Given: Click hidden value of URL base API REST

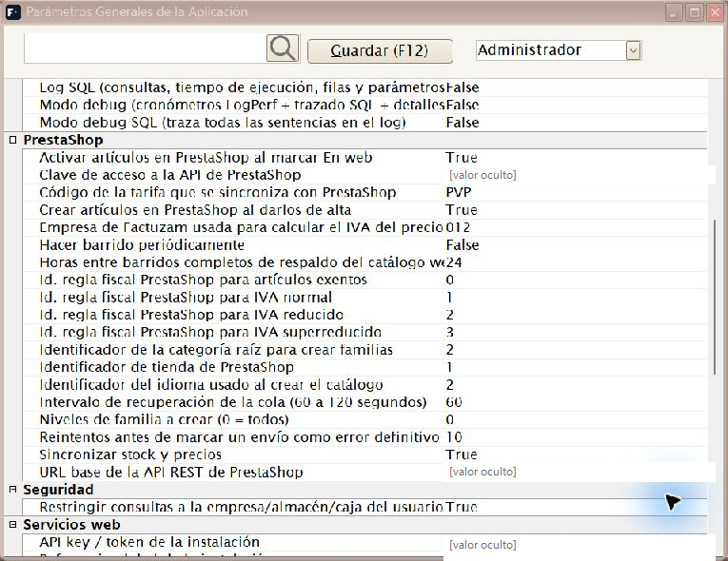Looking at the screenshot, I should pyautogui.click(x=482, y=472).
